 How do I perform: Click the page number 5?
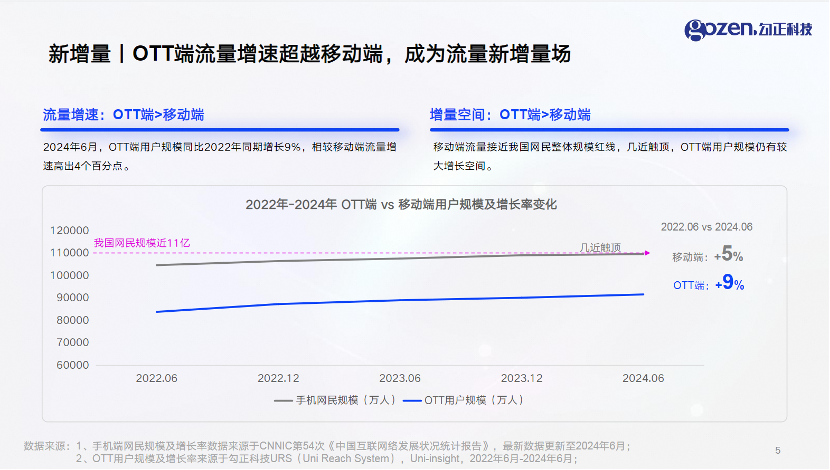pos(778,450)
